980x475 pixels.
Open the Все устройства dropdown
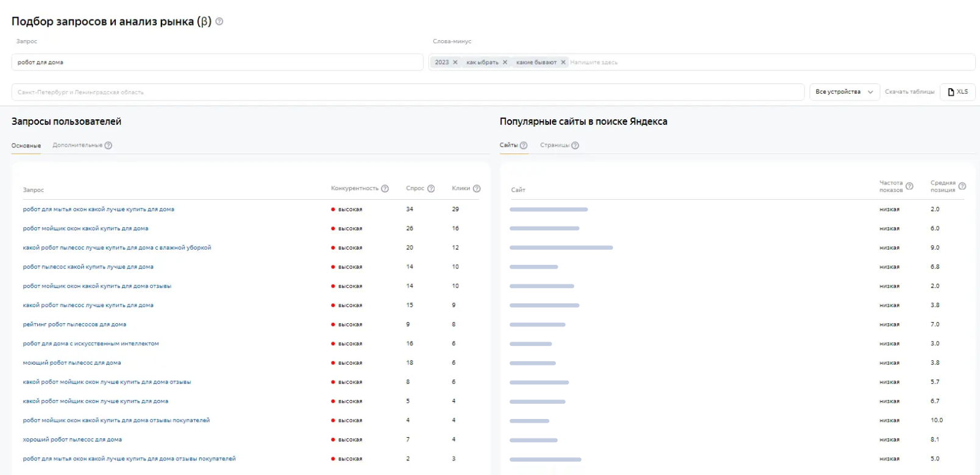point(844,92)
